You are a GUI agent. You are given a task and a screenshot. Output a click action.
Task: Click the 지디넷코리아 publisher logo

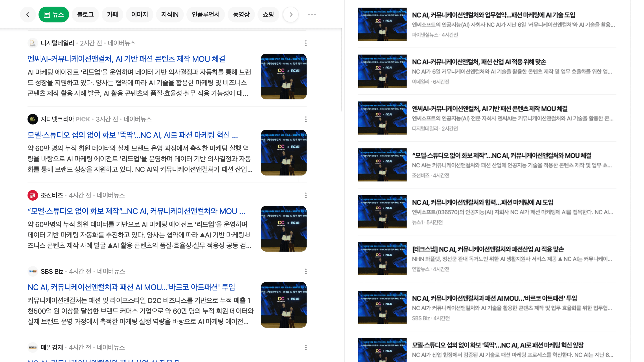tap(33, 119)
